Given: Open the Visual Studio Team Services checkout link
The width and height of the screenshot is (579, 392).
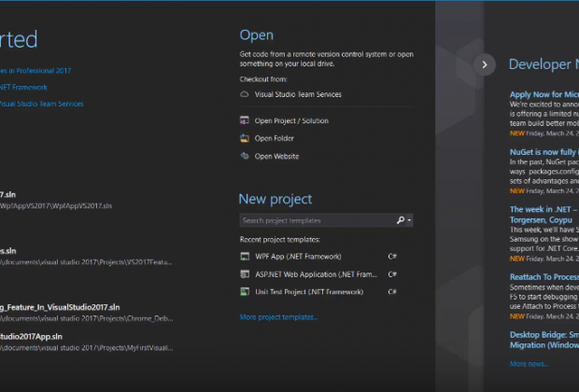Looking at the screenshot, I should [x=298, y=94].
